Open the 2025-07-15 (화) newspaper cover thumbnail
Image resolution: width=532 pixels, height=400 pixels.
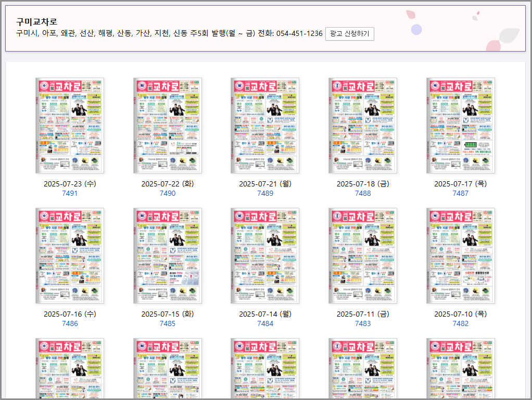168,256
